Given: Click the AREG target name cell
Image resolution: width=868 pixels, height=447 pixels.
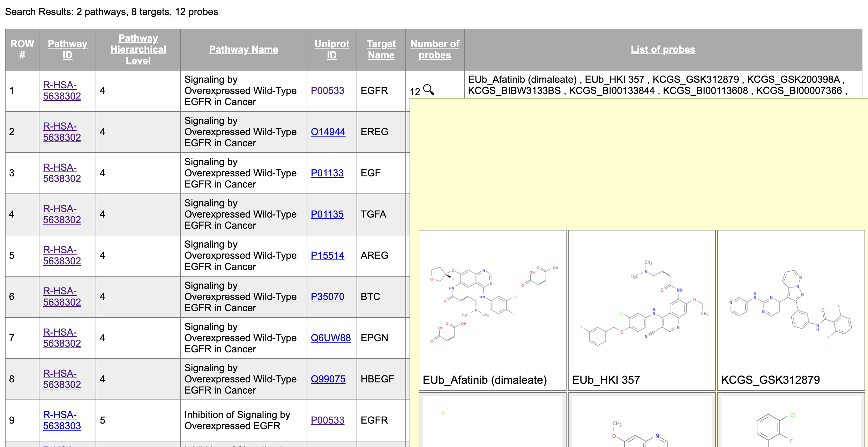Looking at the screenshot, I should point(381,255).
